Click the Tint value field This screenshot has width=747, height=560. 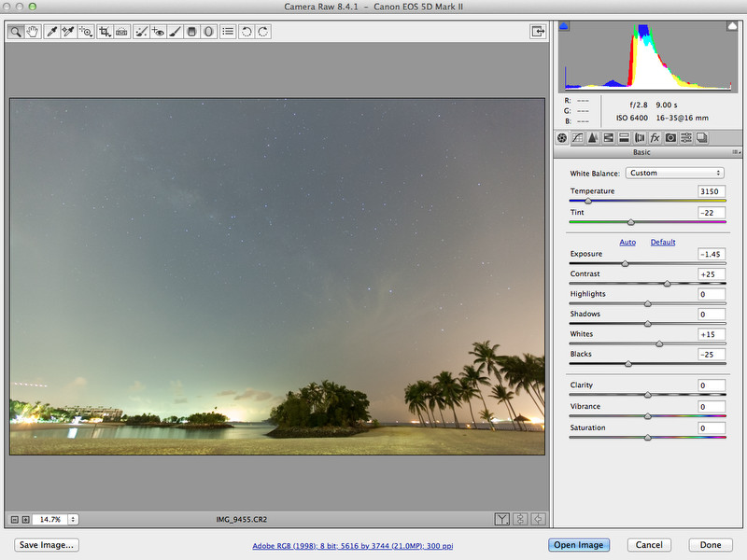[x=712, y=213]
